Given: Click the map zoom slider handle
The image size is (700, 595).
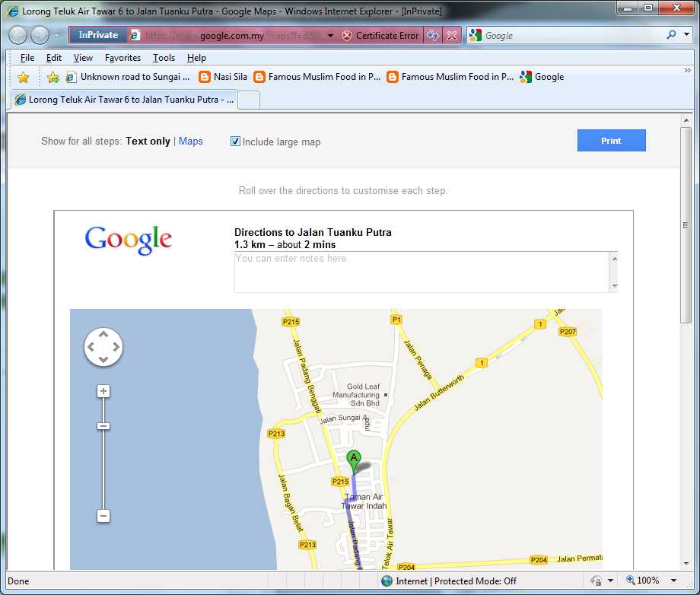Looking at the screenshot, I should point(103,426).
